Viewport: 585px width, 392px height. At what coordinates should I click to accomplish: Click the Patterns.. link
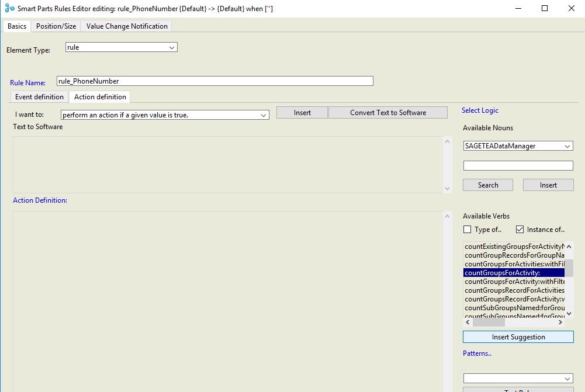pos(477,353)
